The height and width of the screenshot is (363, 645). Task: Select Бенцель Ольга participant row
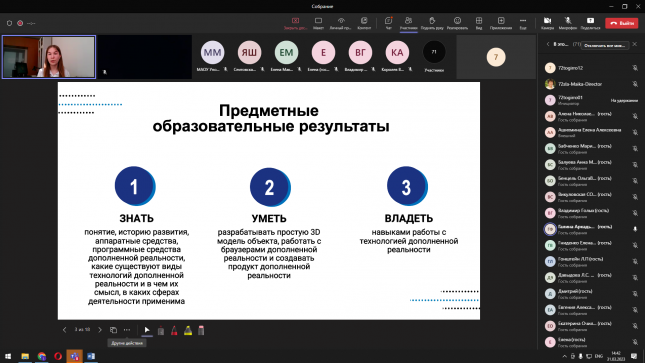click(x=591, y=181)
